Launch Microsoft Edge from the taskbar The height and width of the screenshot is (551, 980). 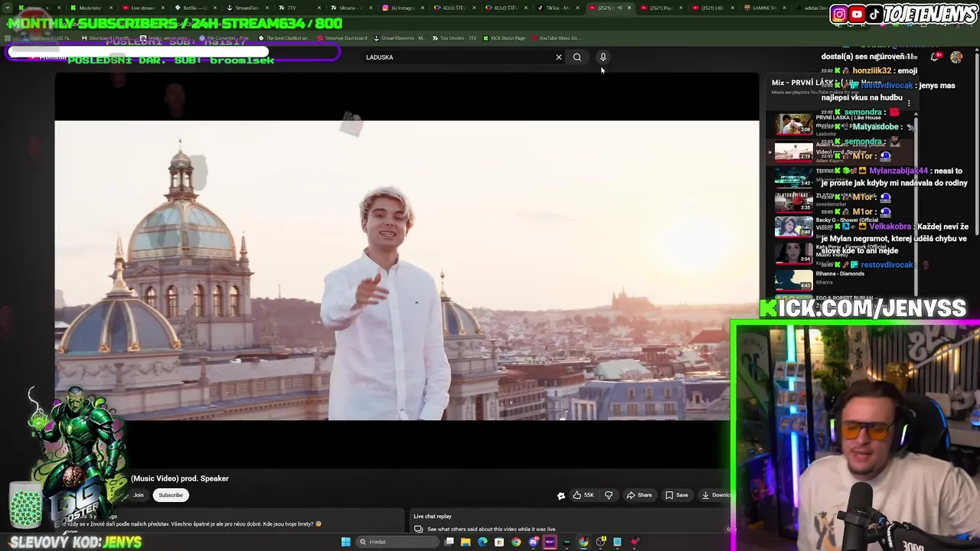pyautogui.click(x=482, y=542)
